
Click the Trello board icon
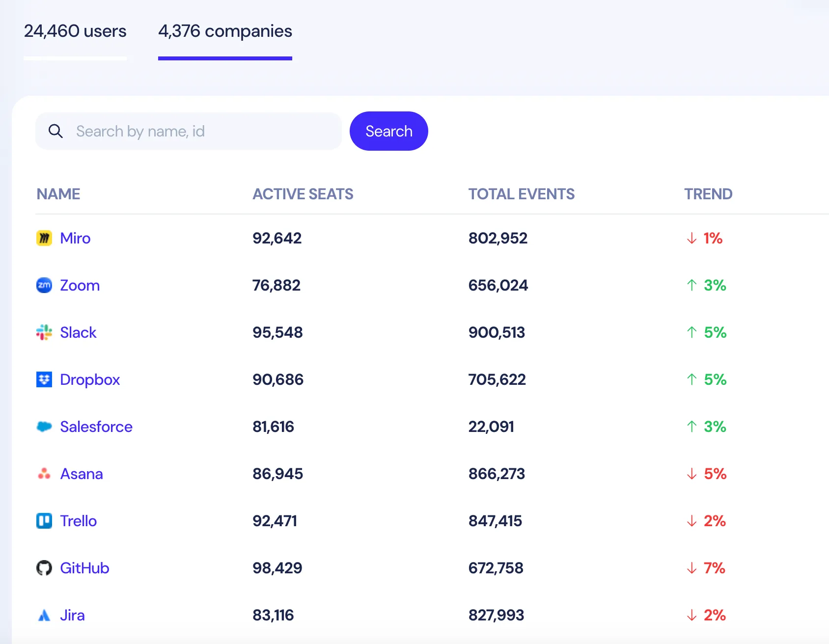(44, 521)
